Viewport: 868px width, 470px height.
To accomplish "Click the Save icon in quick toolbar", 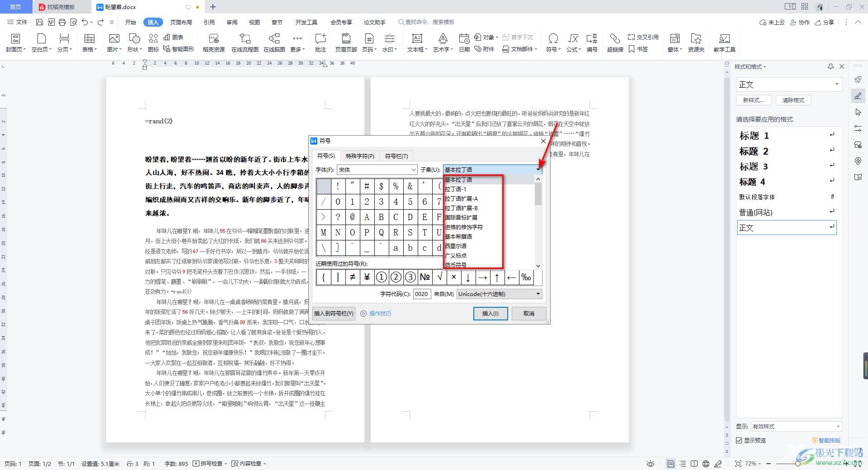I will click(39, 22).
